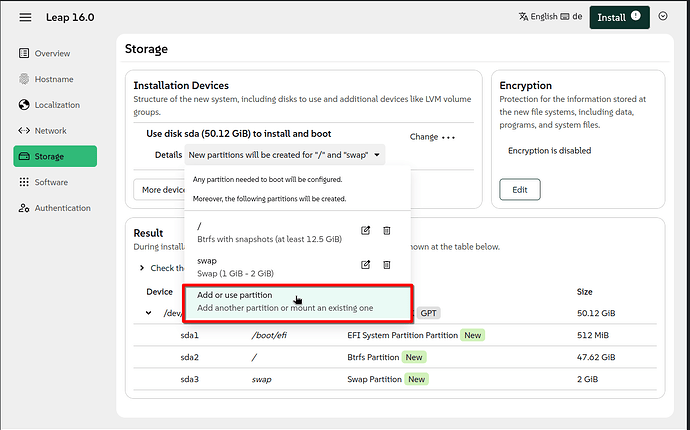Collapse the /dev/sda device row

pos(150,313)
